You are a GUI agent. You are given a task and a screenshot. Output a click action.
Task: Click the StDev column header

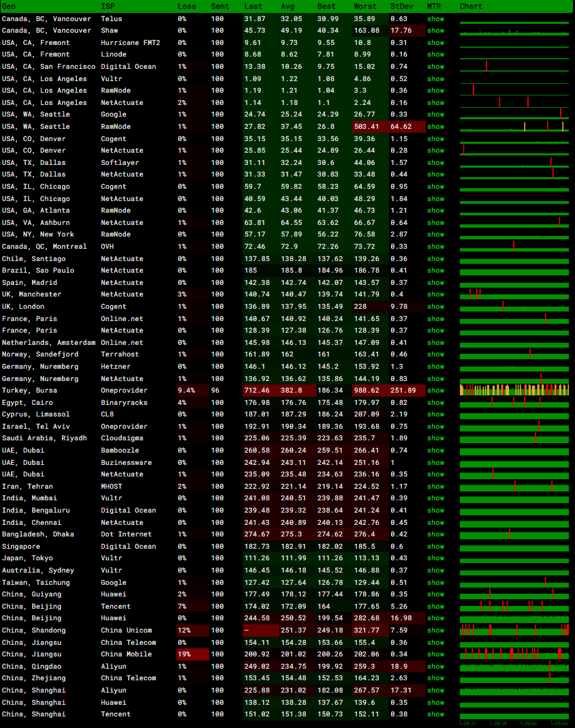(401, 6)
